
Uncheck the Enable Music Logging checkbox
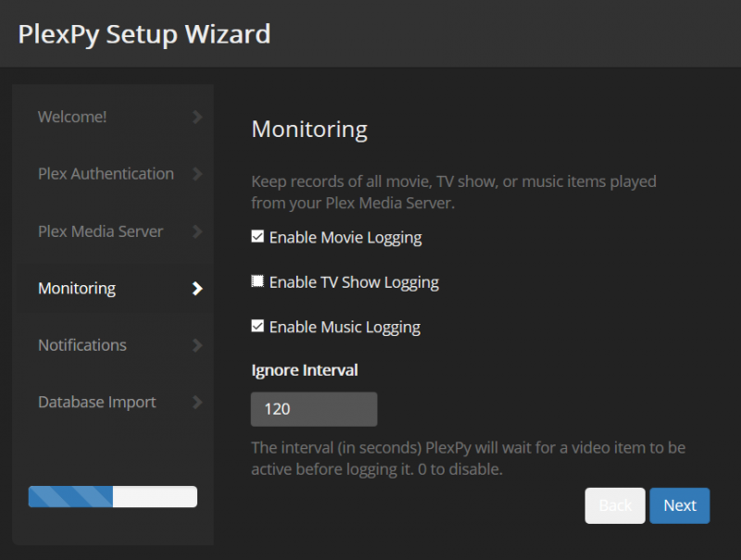pos(258,327)
